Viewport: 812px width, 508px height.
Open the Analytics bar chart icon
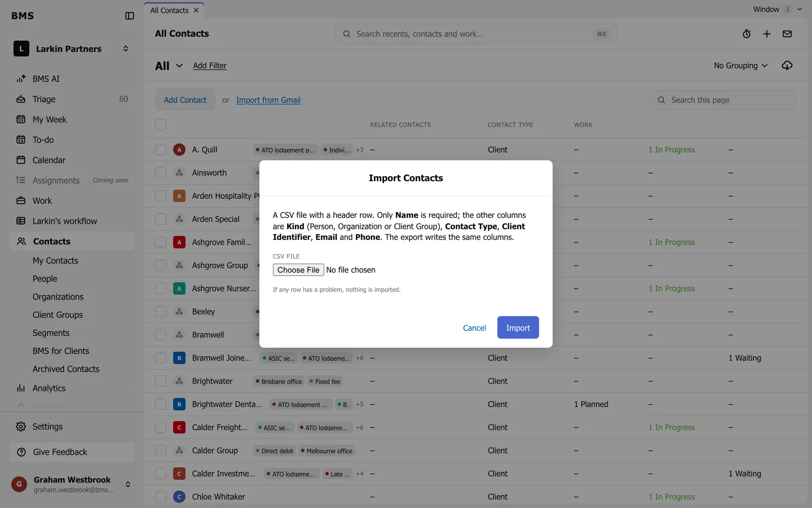tap(21, 388)
